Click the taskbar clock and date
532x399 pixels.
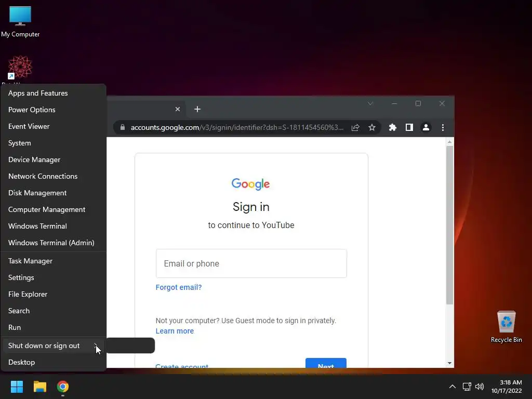point(507,387)
